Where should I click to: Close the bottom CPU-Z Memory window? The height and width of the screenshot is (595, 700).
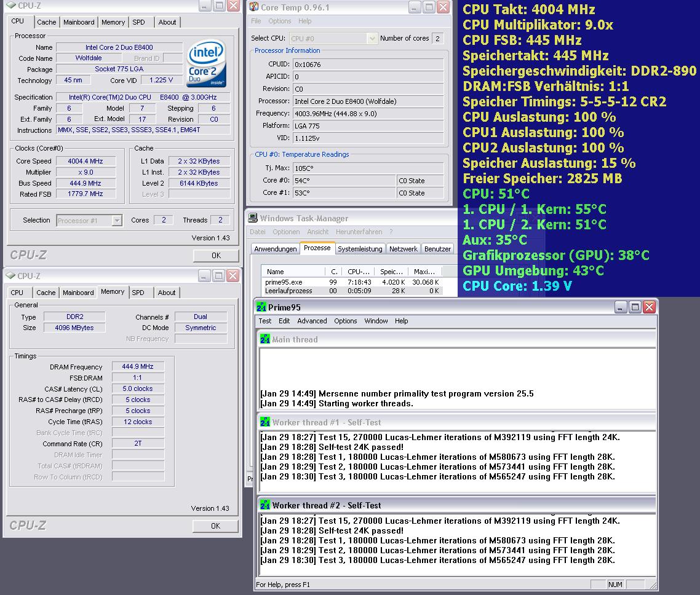click(x=233, y=275)
